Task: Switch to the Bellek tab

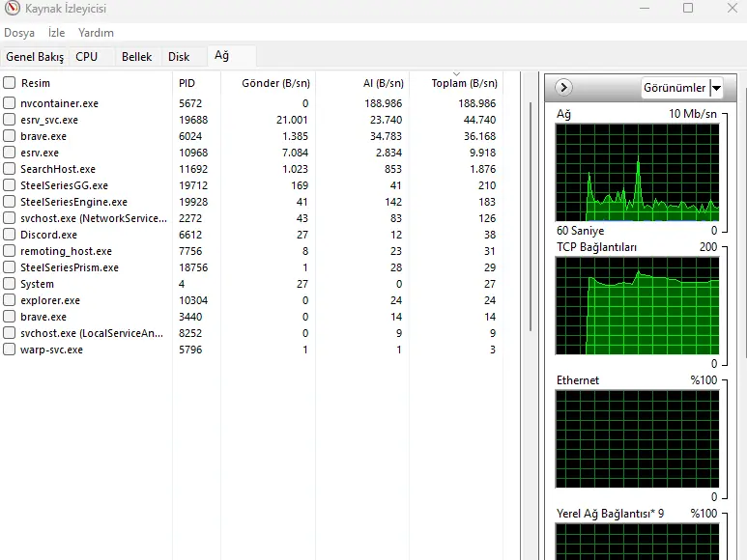Action: pos(136,57)
